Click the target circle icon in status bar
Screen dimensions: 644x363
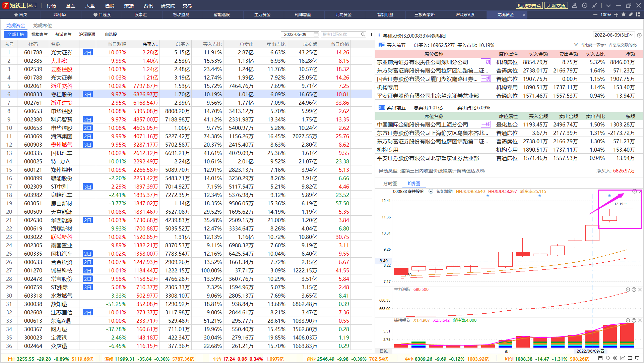(615, 358)
